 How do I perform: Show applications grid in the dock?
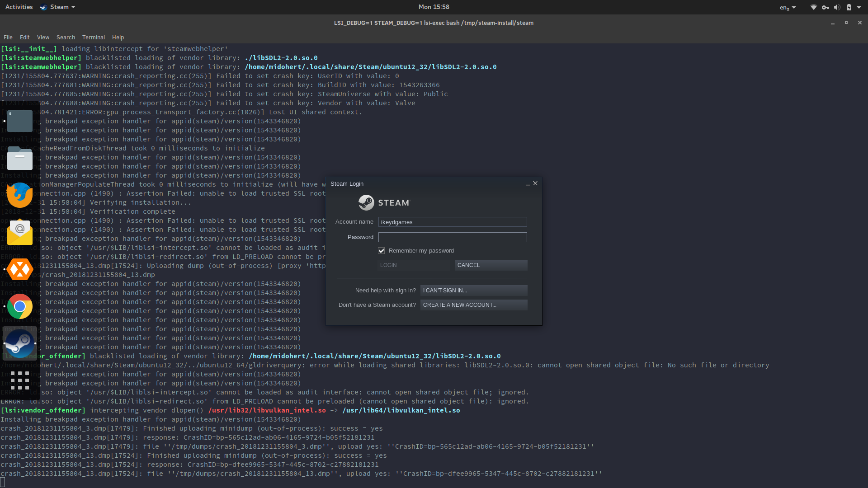click(19, 380)
